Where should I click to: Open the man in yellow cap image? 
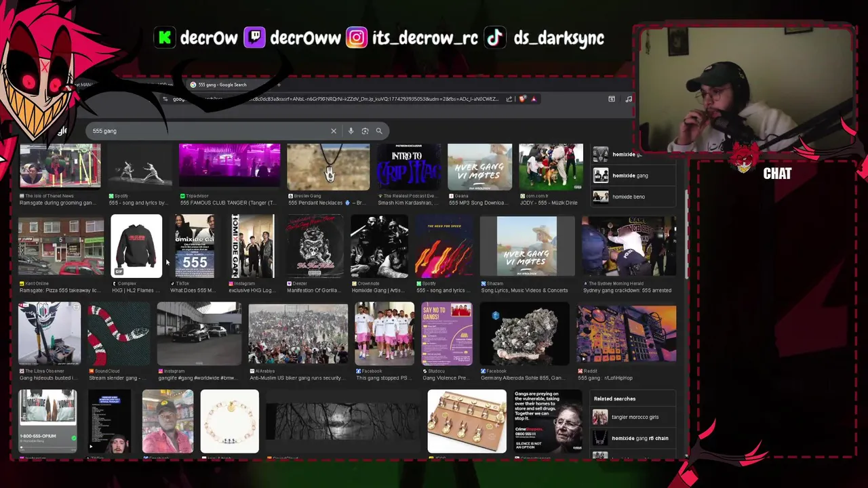[167, 421]
